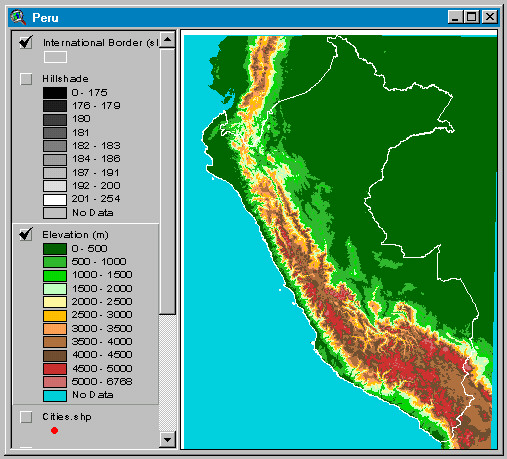Click the white 201 - 254 hillshade swatch
Screen dimensions: 507x459
click(x=55, y=199)
